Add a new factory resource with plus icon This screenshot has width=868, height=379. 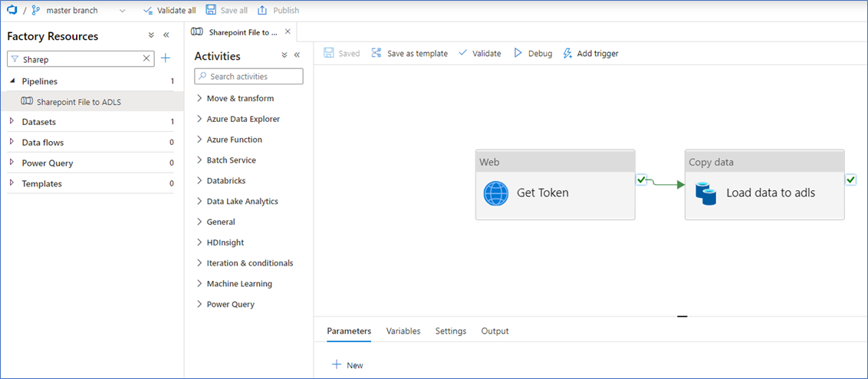pos(166,59)
